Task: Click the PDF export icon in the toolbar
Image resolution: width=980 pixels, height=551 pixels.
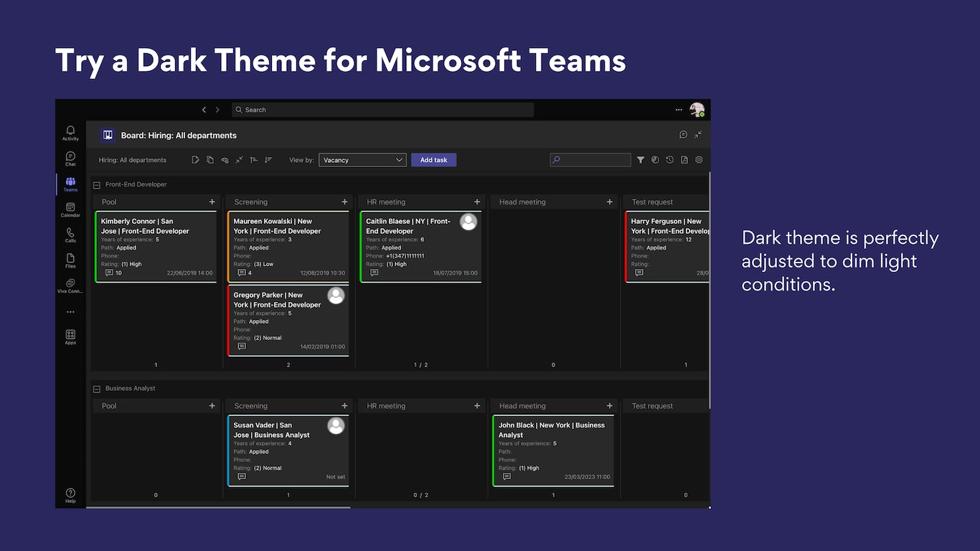Action: pyautogui.click(x=684, y=160)
